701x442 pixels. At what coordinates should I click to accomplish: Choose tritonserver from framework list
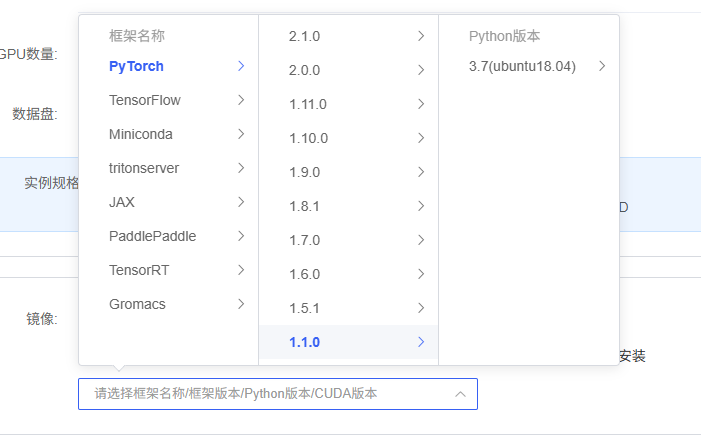168,168
